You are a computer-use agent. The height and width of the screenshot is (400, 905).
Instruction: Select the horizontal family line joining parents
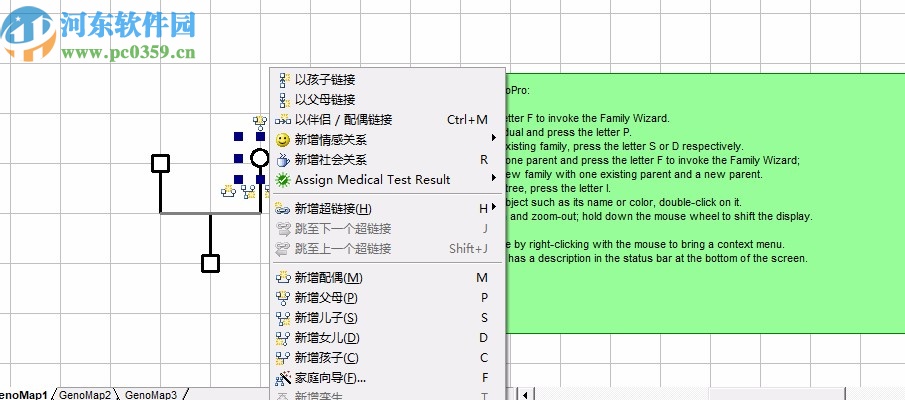coord(210,214)
